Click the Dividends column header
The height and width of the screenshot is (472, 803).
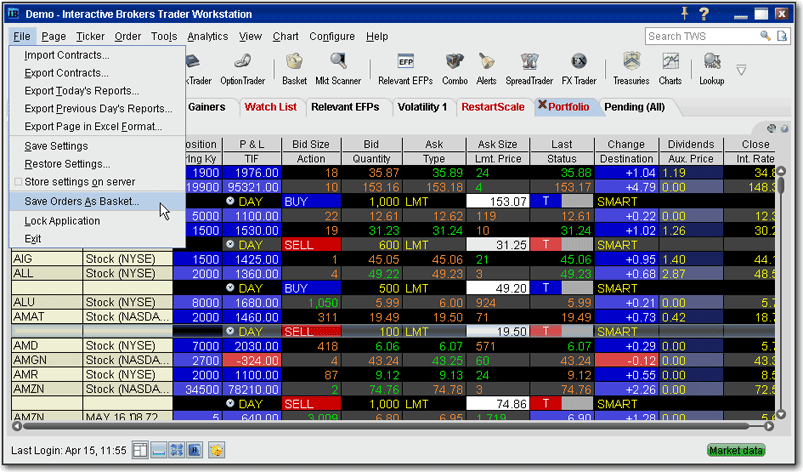point(691,144)
